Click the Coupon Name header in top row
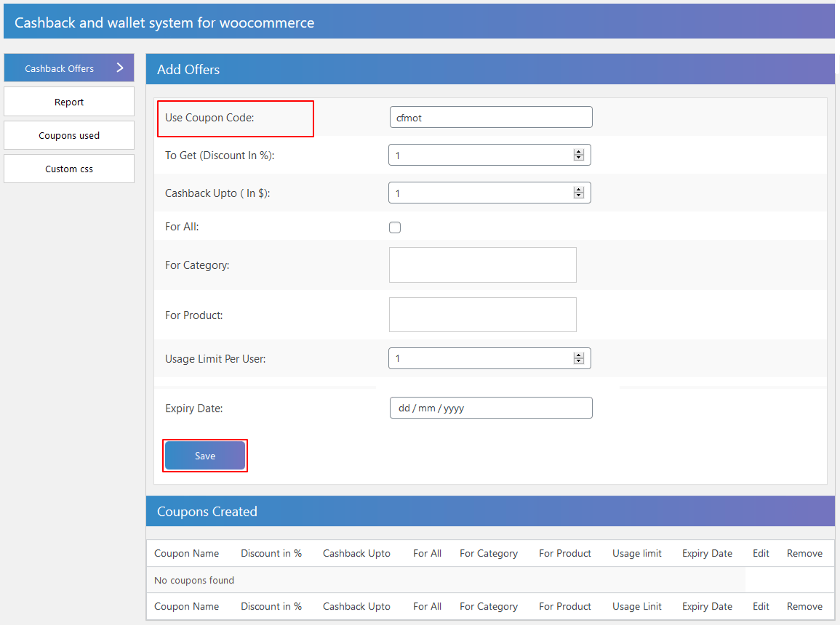This screenshot has width=840, height=625. click(x=186, y=553)
